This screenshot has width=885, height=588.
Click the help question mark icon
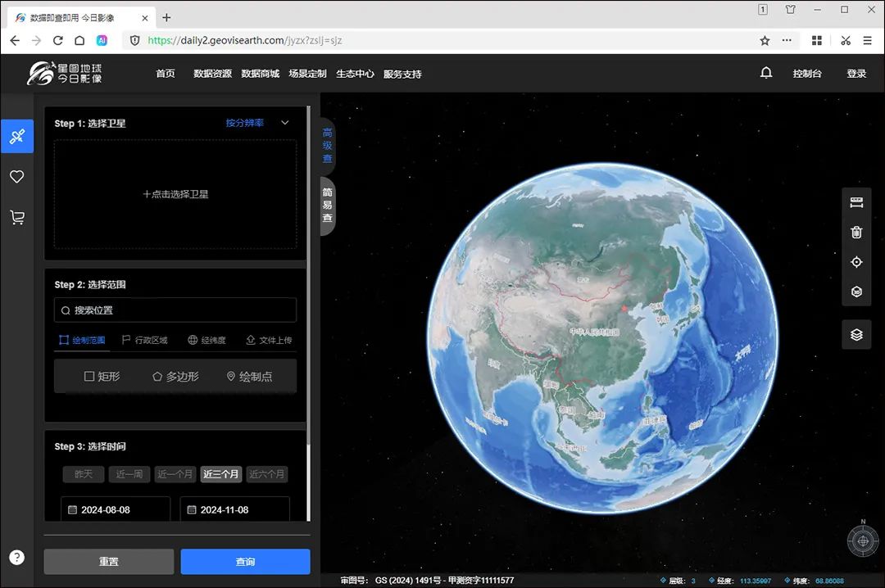pyautogui.click(x=17, y=558)
